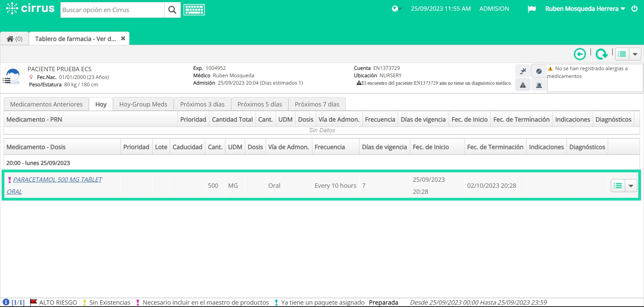Expand the Ruben Mosqueda Herrera user menu
This screenshot has width=644, height=307.
pos(585,9)
